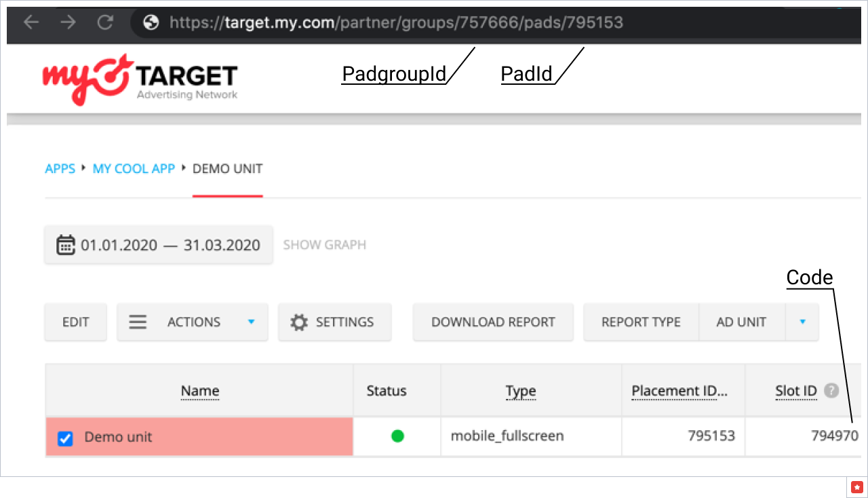Click the browser forward arrow
The height and width of the screenshot is (498, 868).
tap(68, 22)
